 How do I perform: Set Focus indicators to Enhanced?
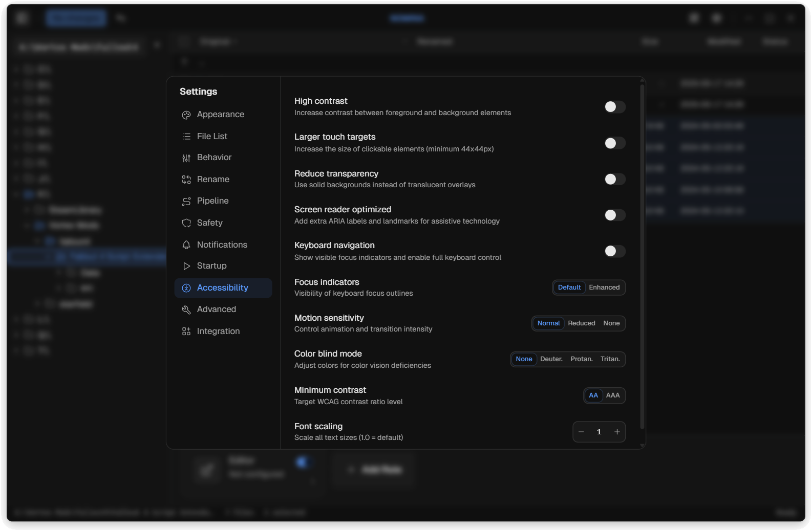[x=604, y=287]
